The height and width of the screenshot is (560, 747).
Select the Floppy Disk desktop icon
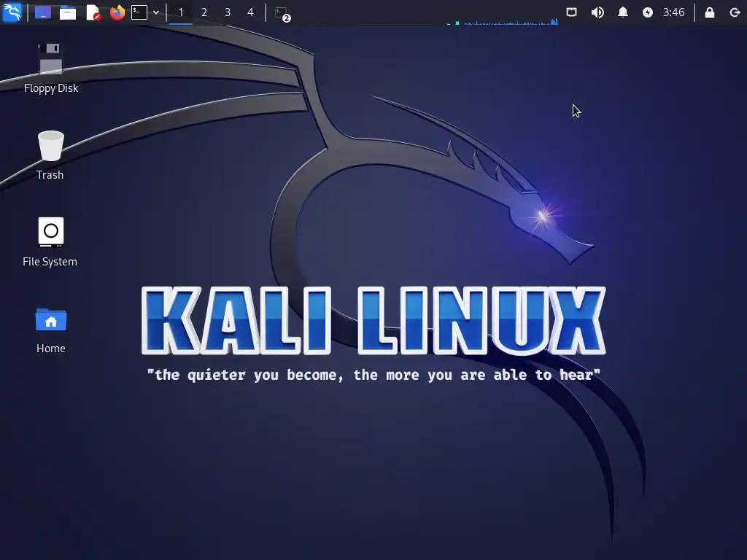pos(51,68)
